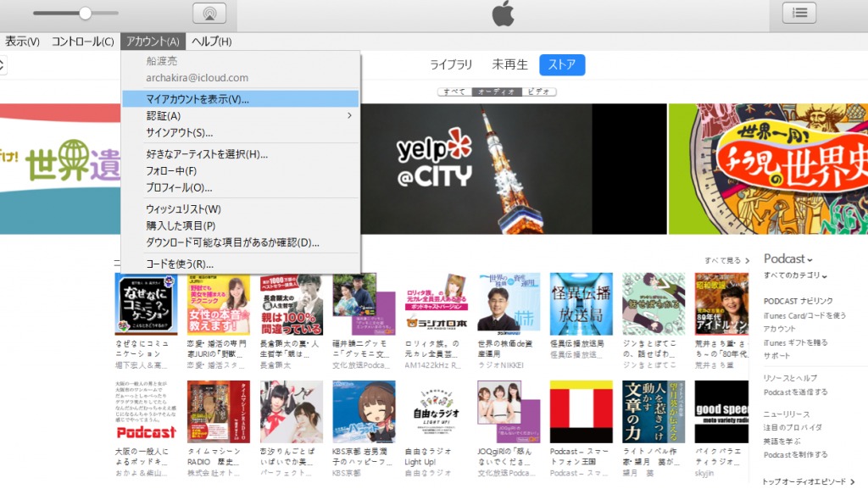
Task: Open the サポート sidebar link
Action: tap(776, 356)
